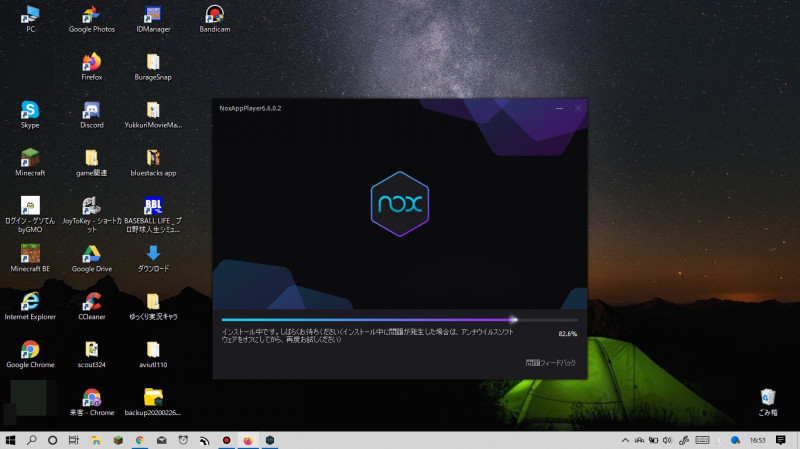
Task: Select the Minecraft desktop shortcut
Action: point(30,163)
